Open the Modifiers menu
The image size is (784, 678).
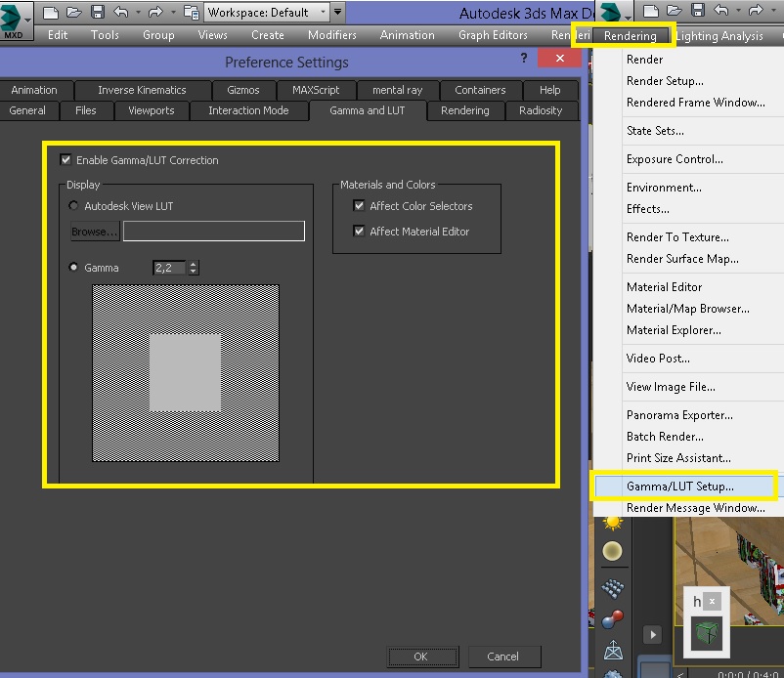pos(332,35)
